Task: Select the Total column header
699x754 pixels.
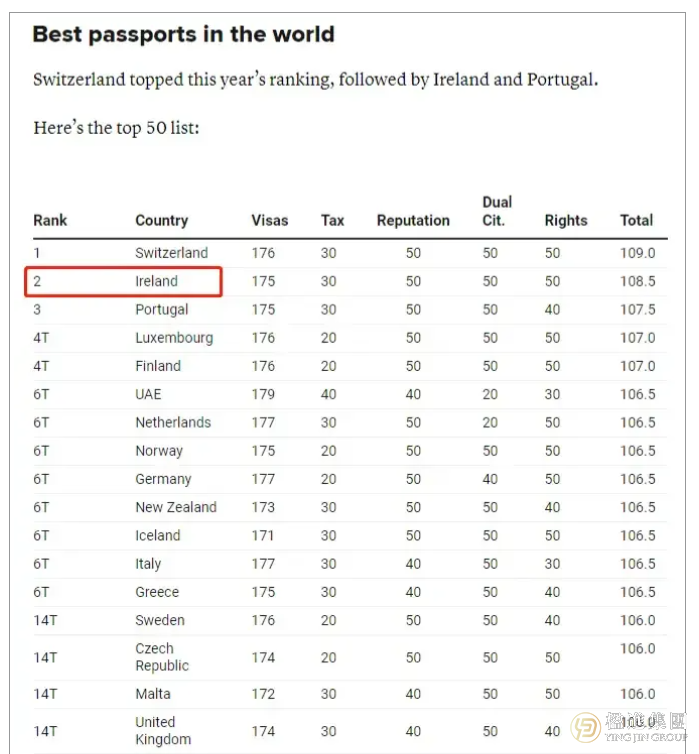Action: [637, 221]
